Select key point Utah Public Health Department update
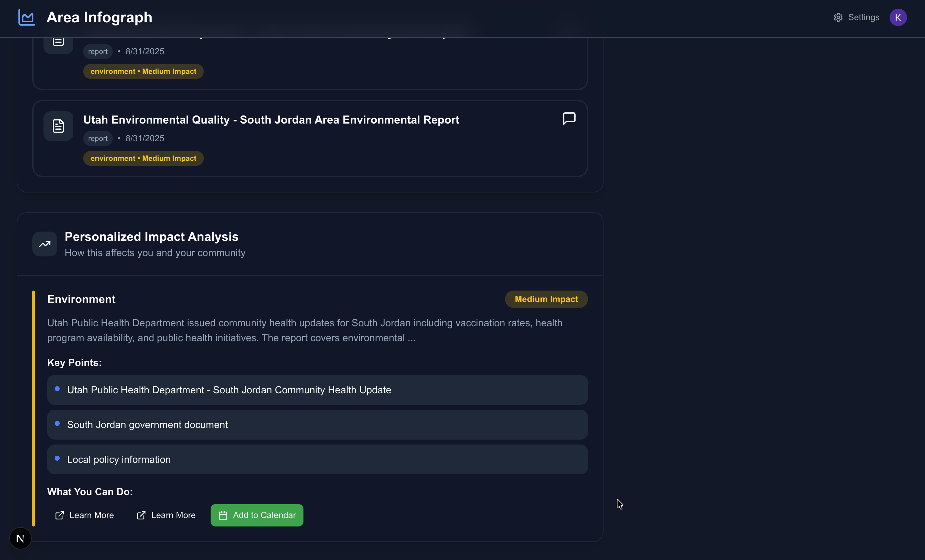Viewport: 925px width, 560px height. coord(229,390)
